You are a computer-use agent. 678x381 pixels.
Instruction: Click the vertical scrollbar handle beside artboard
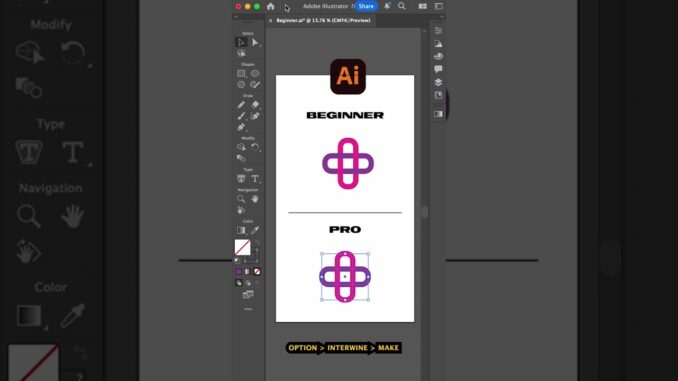click(x=424, y=212)
